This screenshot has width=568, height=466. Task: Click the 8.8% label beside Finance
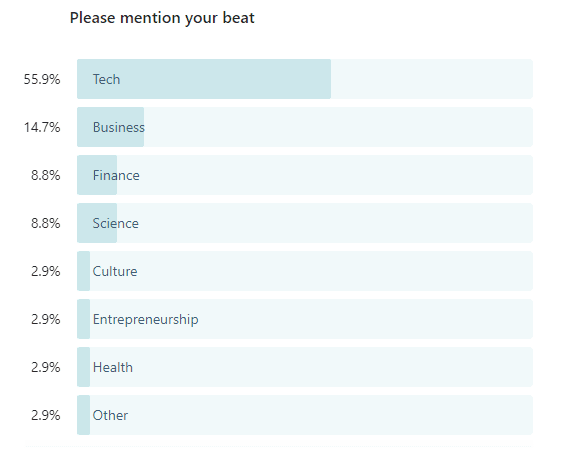tap(46, 175)
